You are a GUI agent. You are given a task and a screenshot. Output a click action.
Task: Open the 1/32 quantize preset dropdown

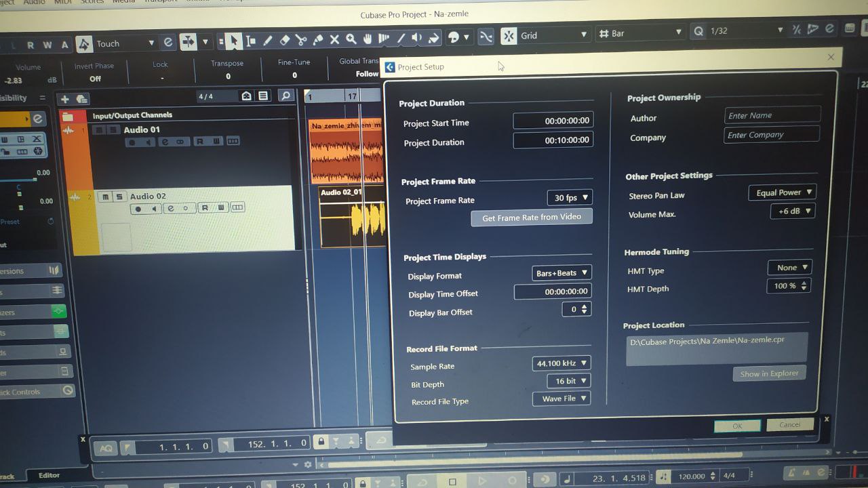click(x=747, y=30)
